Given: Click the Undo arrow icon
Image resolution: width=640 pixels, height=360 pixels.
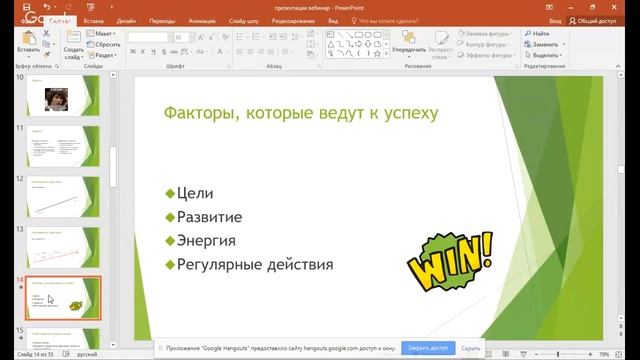Looking at the screenshot, I should click(47, 7).
